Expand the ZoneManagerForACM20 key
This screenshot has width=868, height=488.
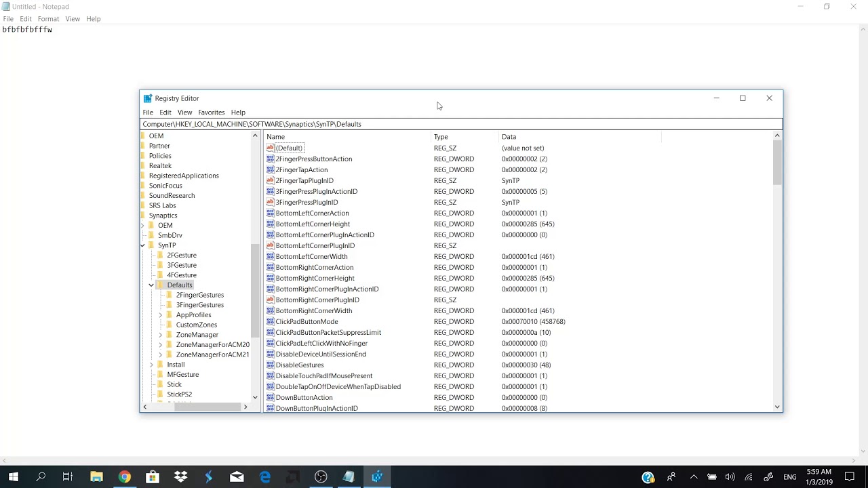(x=160, y=345)
